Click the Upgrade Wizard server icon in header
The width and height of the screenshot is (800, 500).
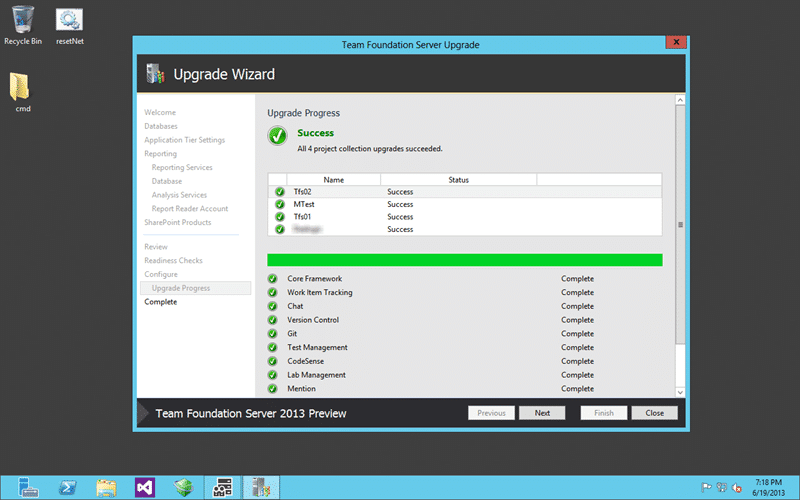(155, 74)
